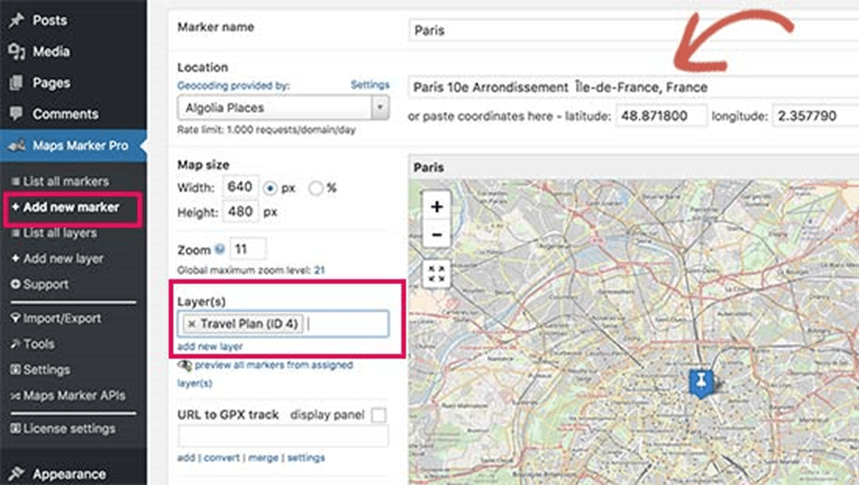Viewport: 859px width, 485px height.
Task: Zoom in the map with plus button
Action: (437, 207)
